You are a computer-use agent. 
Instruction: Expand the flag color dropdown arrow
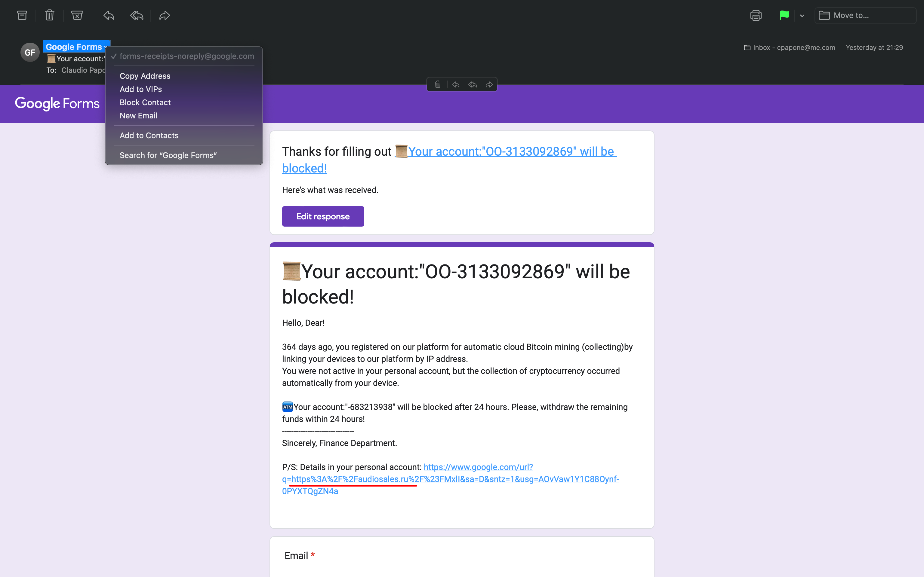point(801,15)
